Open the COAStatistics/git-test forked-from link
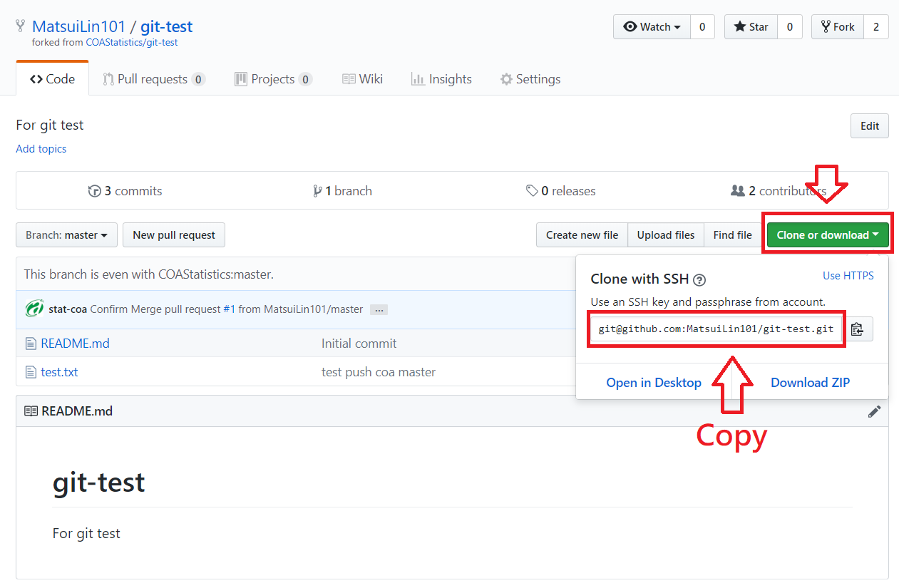 132,43
